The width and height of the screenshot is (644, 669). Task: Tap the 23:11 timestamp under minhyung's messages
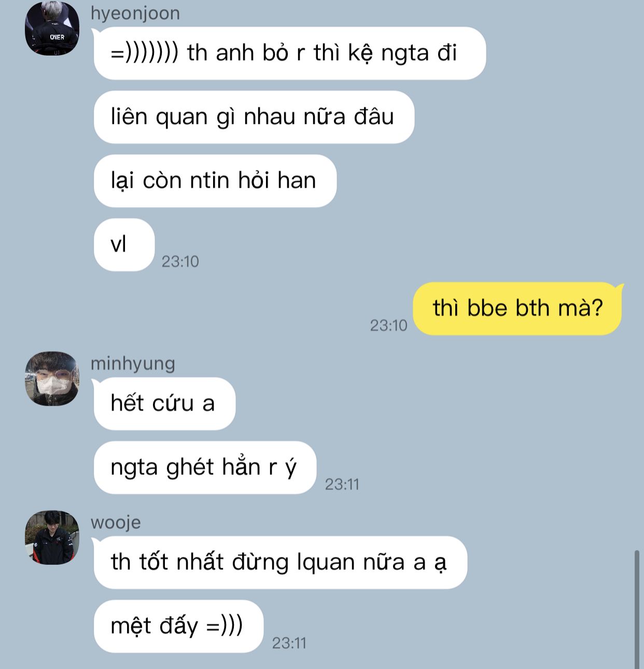[342, 484]
